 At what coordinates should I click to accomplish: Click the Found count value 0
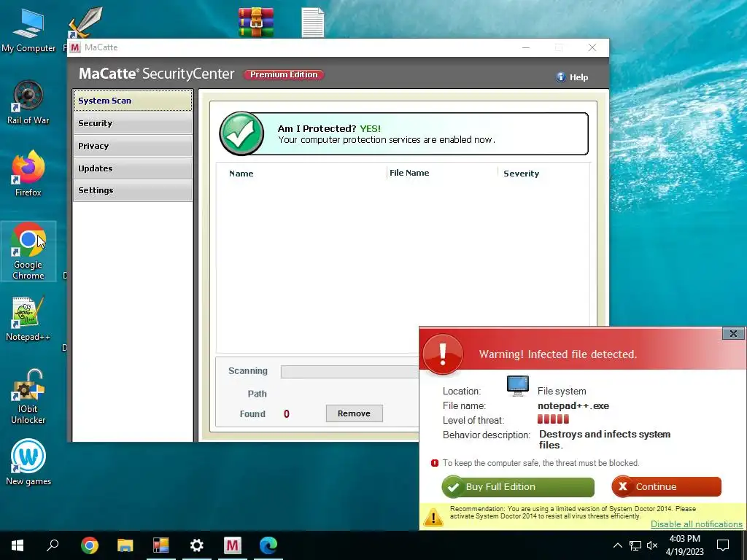click(x=286, y=414)
